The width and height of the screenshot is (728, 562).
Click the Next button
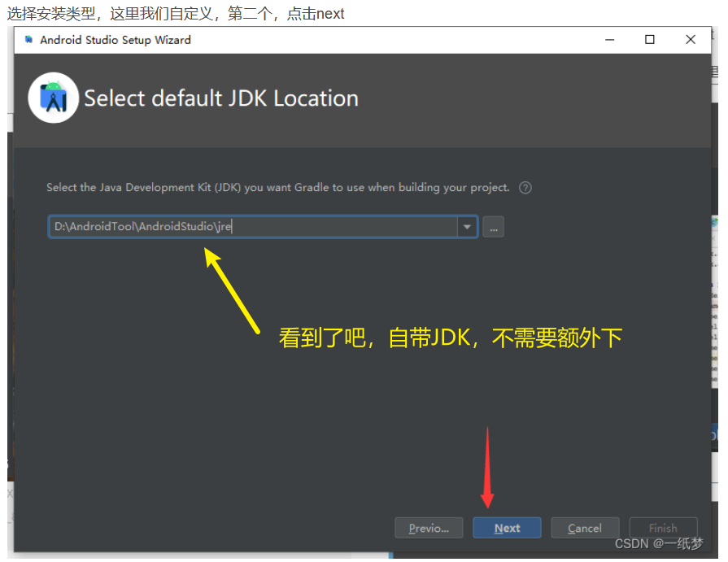coord(507,528)
